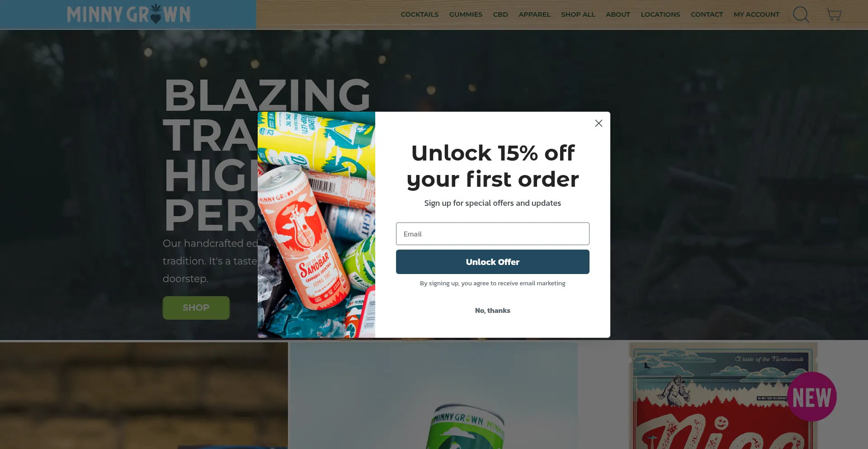The height and width of the screenshot is (449, 868).
Task: Open the Gummies menu item
Action: (466, 14)
